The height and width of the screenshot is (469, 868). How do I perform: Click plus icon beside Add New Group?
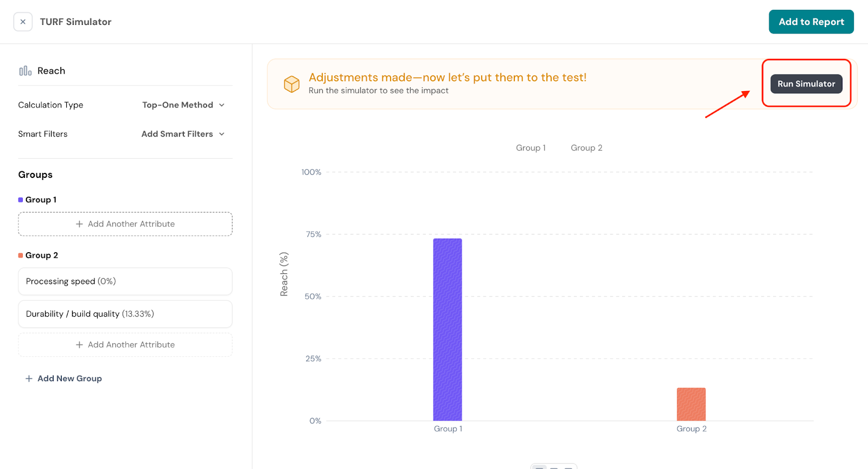tap(29, 378)
